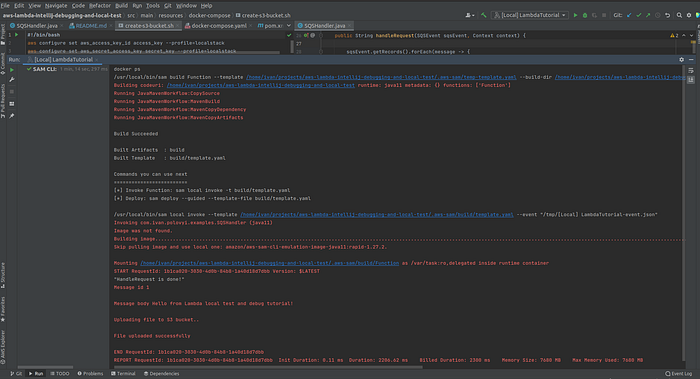Toggle the Favorites tool window side tab

tap(3, 309)
